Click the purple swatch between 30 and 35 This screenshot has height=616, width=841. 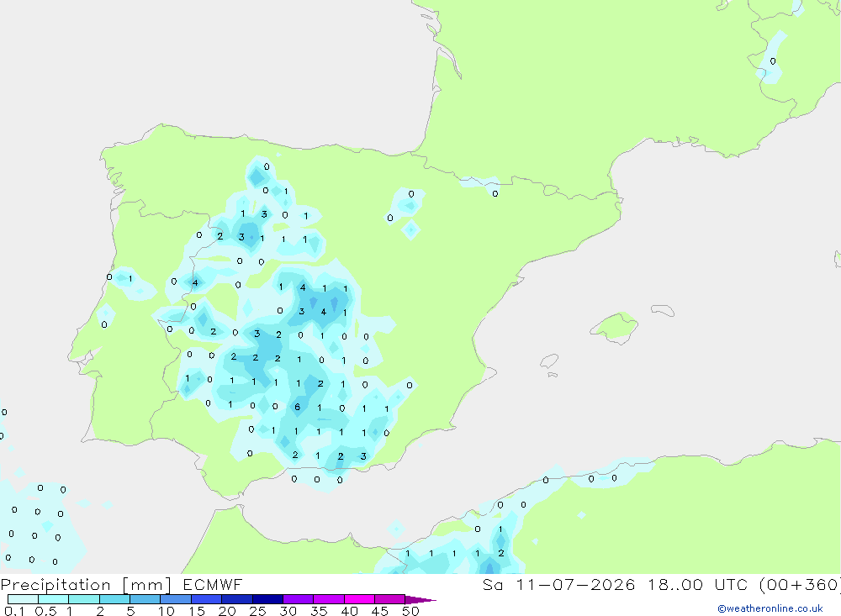299,599
